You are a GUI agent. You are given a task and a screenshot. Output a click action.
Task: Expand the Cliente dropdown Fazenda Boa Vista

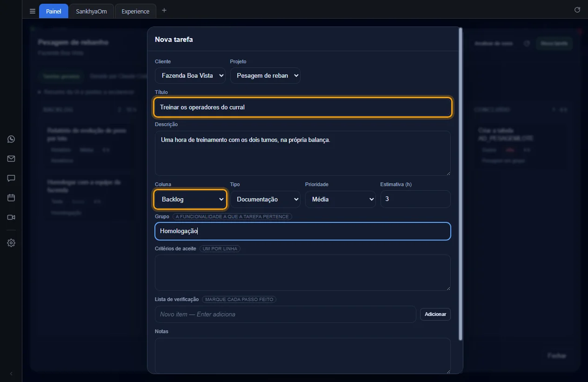tap(190, 75)
